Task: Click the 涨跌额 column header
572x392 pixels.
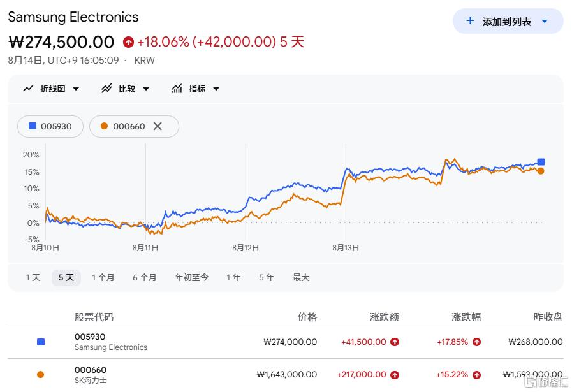Action: tap(384, 317)
